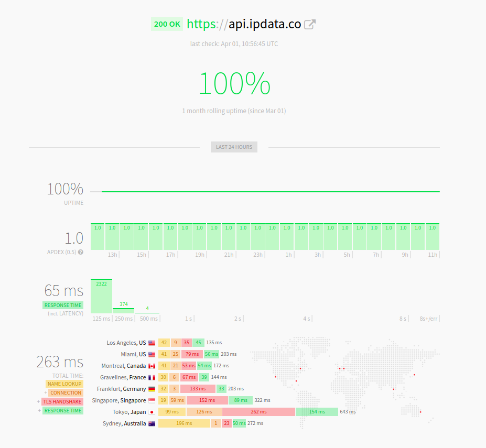Click Tokyo's 154 ms response time bar
The height and width of the screenshot is (448, 486).
317,412
